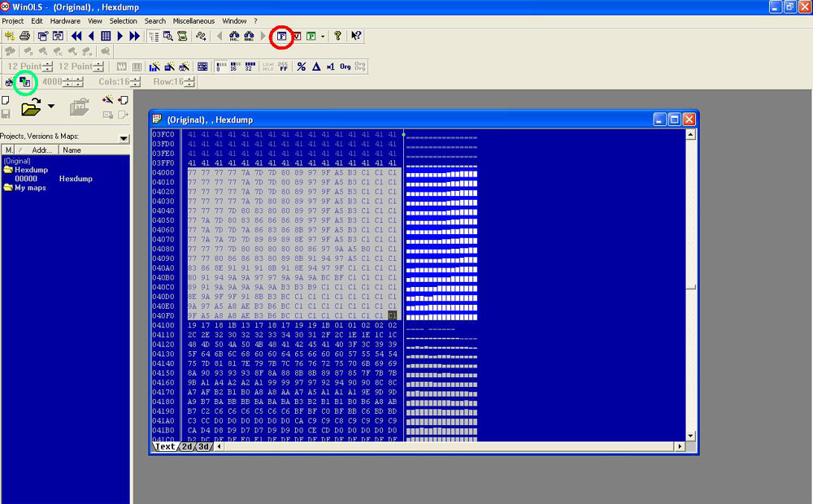The image size is (813, 504).
Task: Jump far backward with double-left arrow
Action: tap(76, 36)
